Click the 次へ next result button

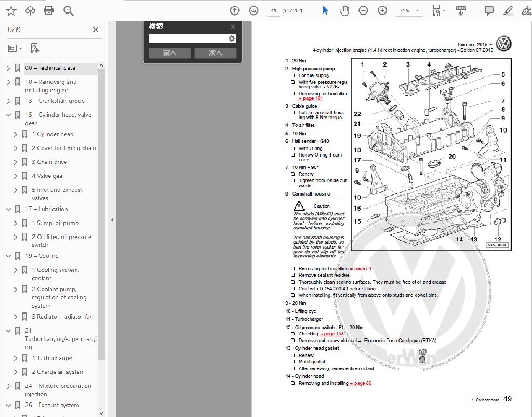(216, 53)
